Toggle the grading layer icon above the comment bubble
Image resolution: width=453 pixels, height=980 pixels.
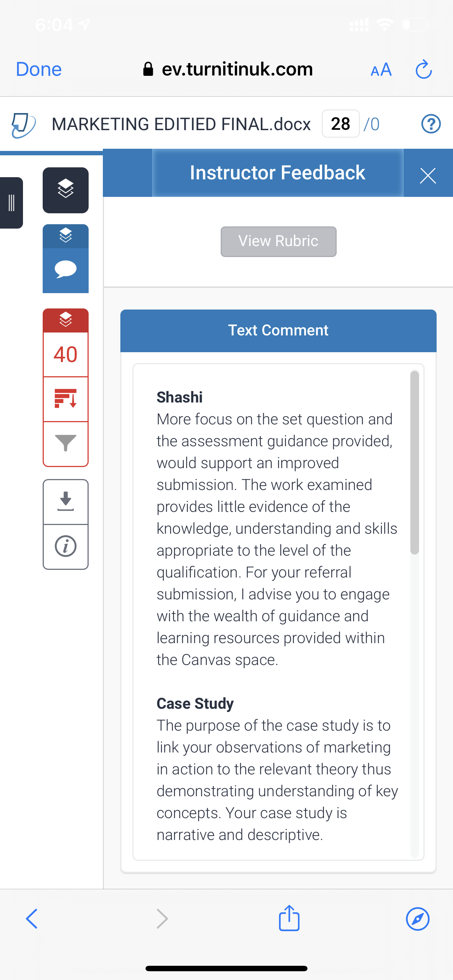pos(66,236)
